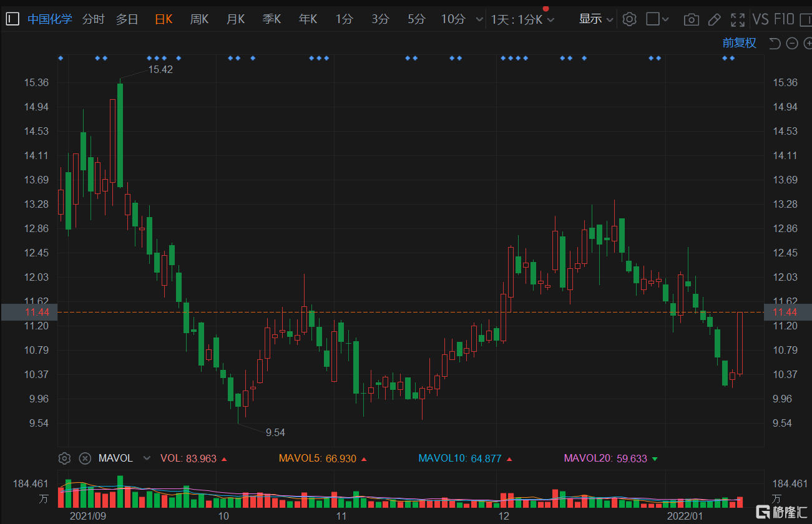Screen dimensions: 812x524
Task: Zoom out the K-line chart
Action: 792,43
